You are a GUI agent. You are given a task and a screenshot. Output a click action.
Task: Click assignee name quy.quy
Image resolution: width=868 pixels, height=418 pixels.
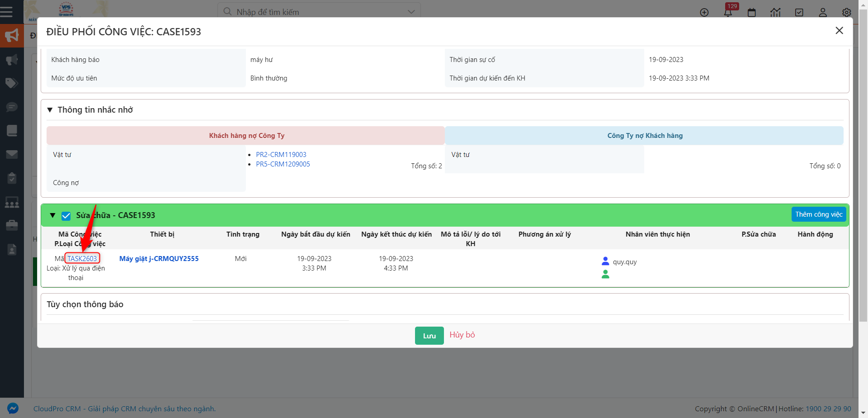pyautogui.click(x=625, y=262)
